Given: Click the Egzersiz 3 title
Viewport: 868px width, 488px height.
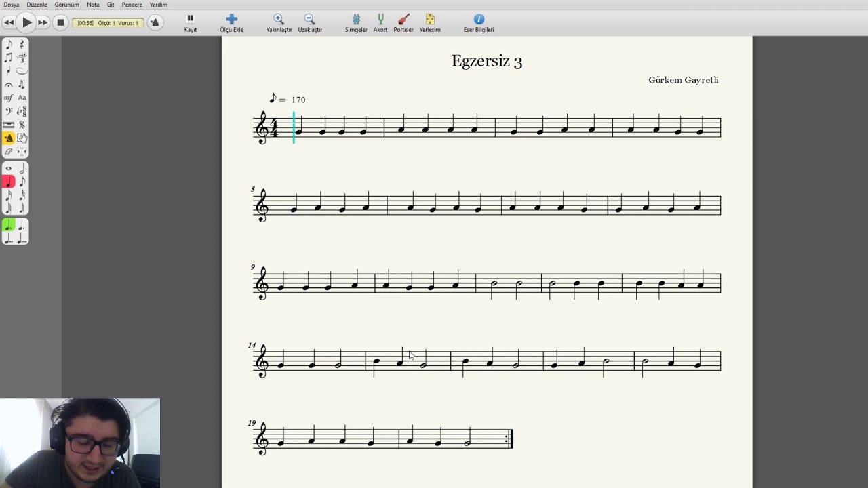Looking at the screenshot, I should (487, 61).
